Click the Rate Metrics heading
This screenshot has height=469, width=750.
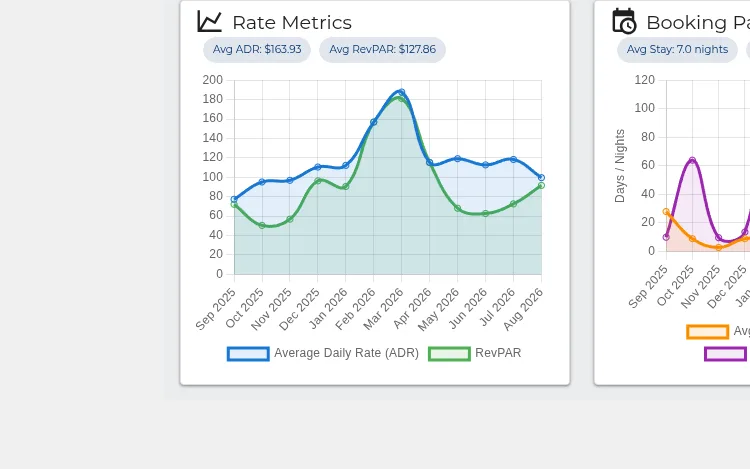(292, 22)
